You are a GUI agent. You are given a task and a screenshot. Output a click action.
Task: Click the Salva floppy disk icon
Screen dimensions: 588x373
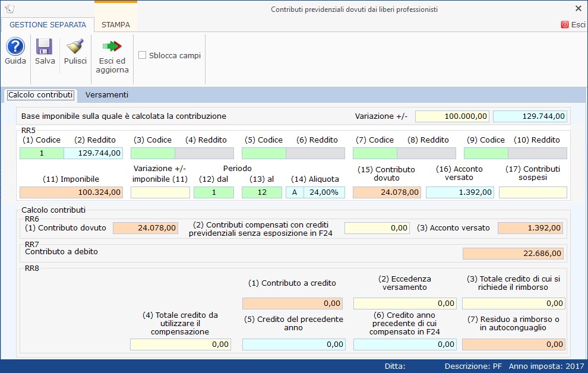click(45, 46)
